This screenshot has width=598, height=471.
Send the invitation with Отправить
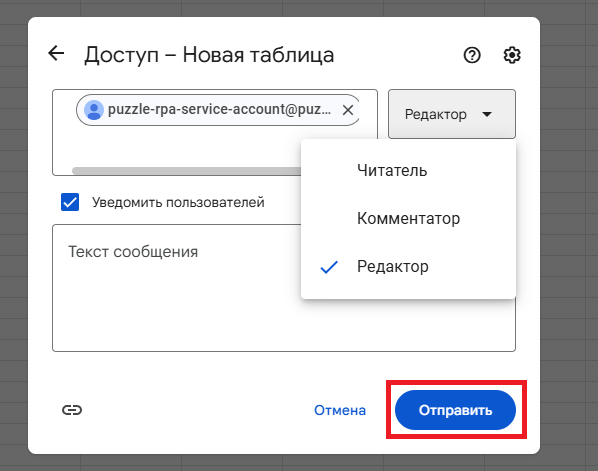[x=455, y=410]
